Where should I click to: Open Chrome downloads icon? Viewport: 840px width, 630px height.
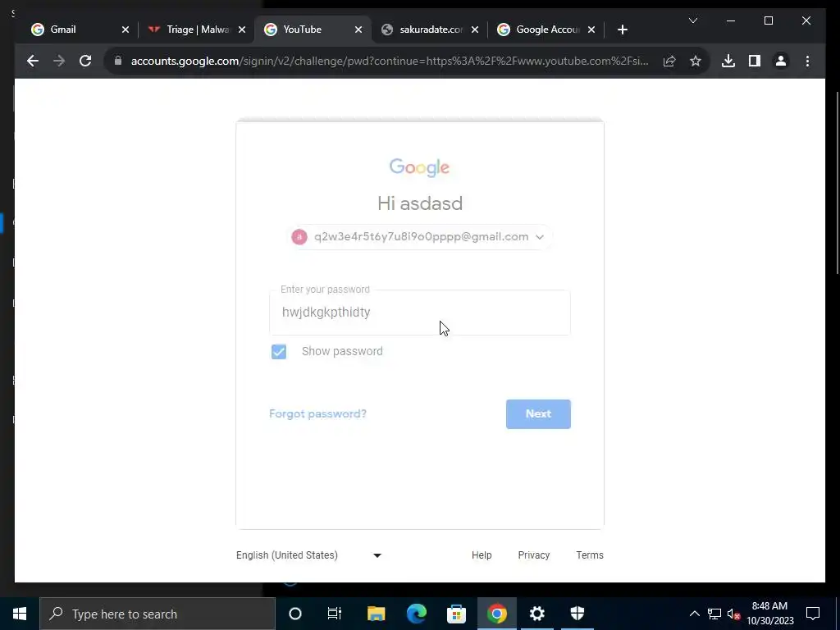[x=728, y=61]
